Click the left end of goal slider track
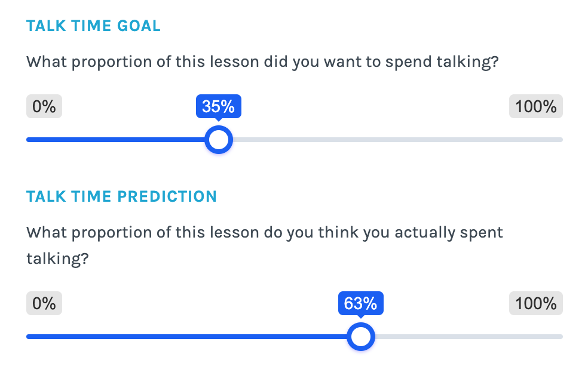Viewport: 588px width, 382px height. 29,140
